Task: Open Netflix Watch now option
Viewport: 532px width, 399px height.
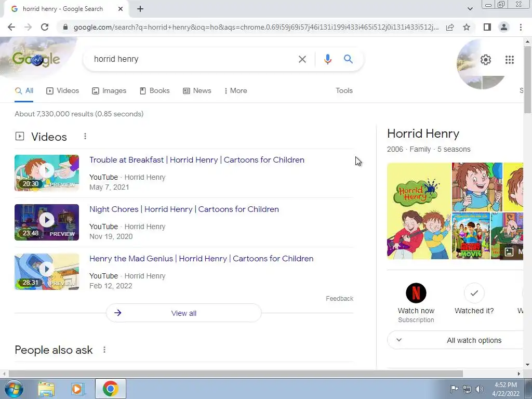Action: click(416, 303)
